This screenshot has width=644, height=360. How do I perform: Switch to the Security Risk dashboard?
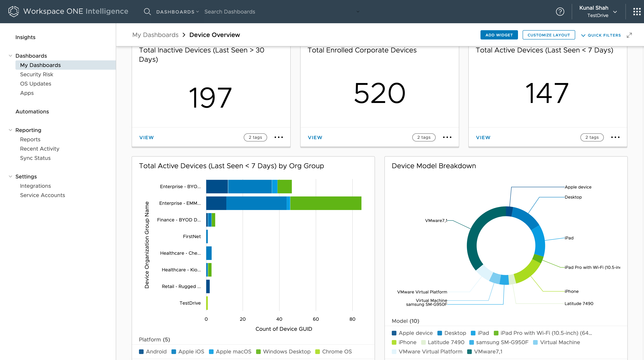pyautogui.click(x=37, y=74)
